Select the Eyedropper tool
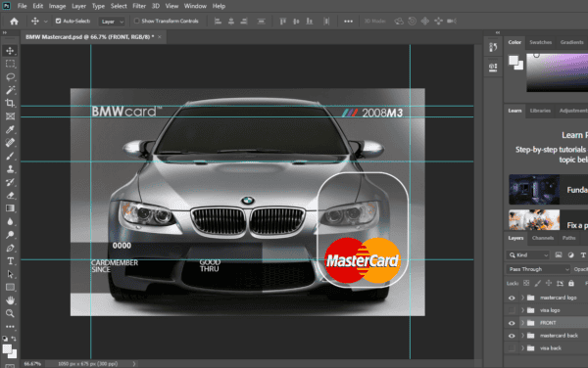588x368 pixels. point(10,129)
